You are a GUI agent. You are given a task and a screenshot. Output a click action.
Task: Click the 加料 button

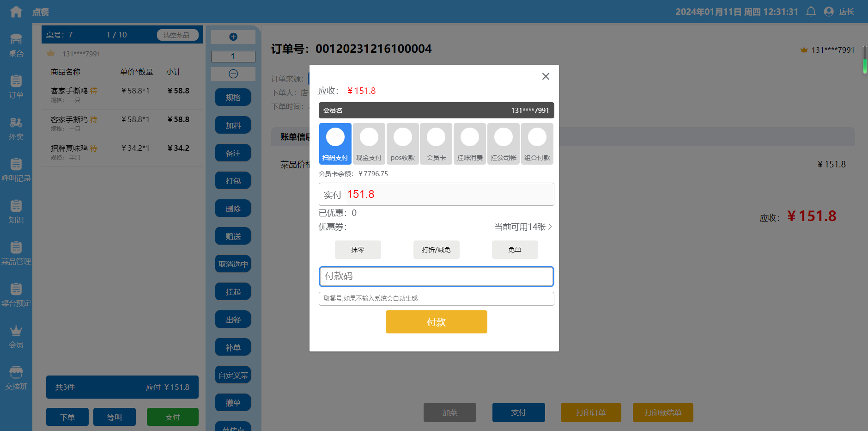[233, 125]
